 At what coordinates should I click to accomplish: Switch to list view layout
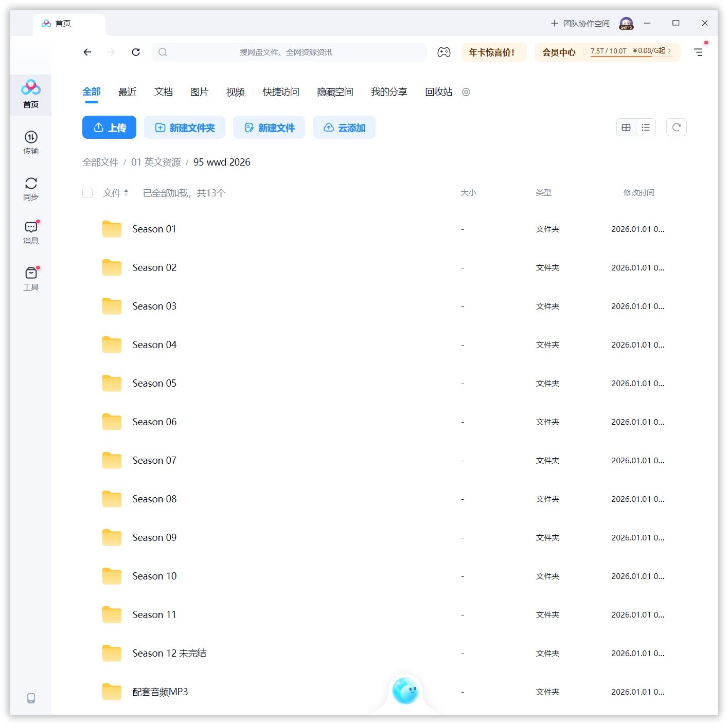[646, 128]
